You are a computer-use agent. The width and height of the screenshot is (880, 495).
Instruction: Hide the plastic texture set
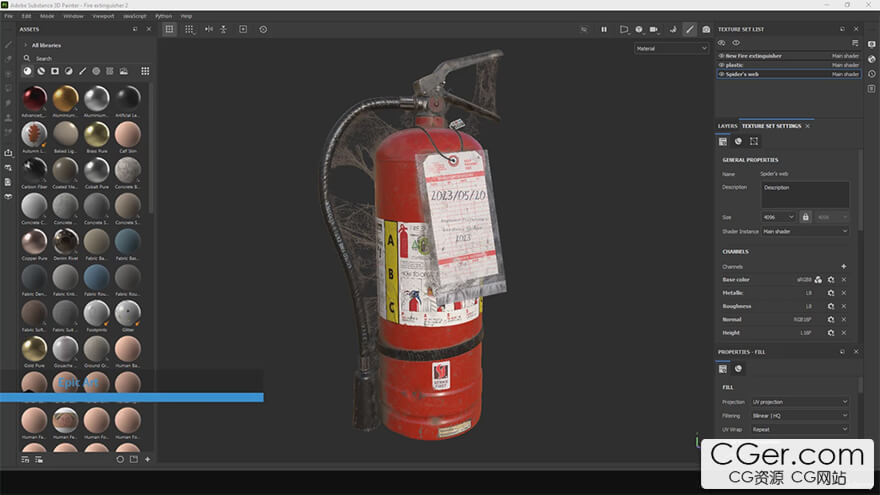coord(721,65)
